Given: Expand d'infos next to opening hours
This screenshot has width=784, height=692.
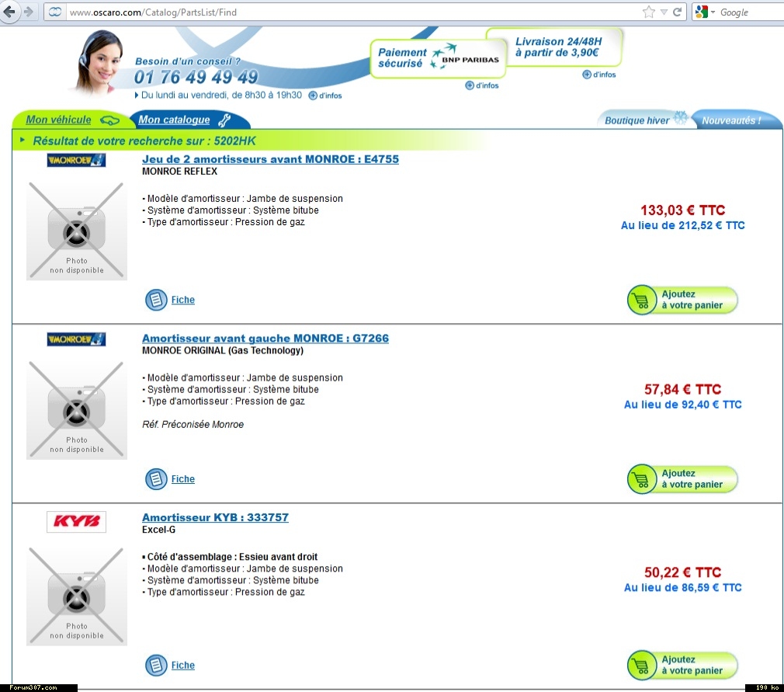Looking at the screenshot, I should [325, 96].
